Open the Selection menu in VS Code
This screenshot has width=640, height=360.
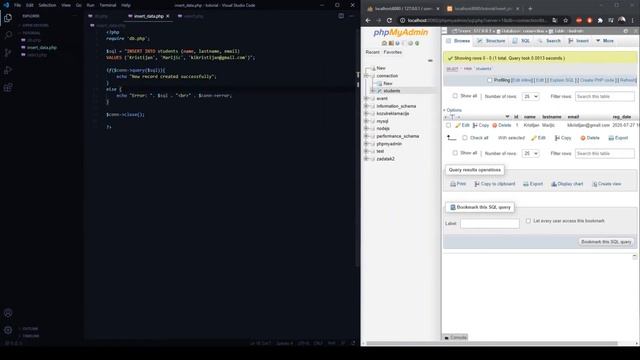(x=47, y=5)
